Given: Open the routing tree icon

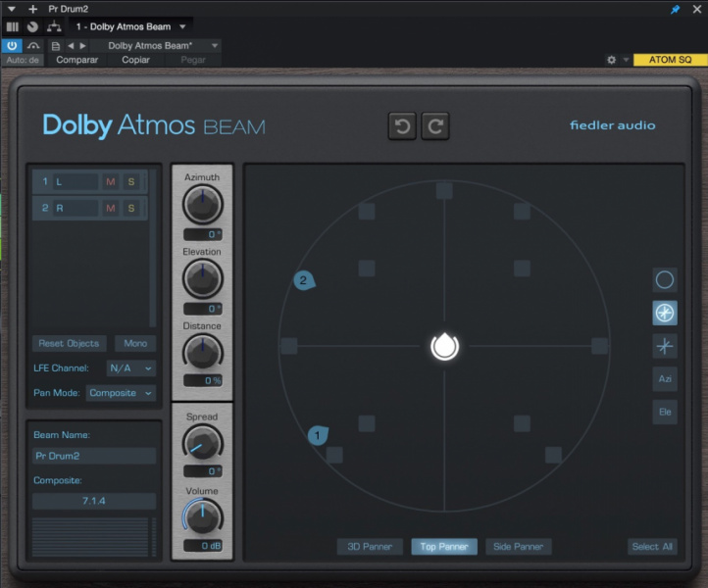Looking at the screenshot, I should click(54, 27).
